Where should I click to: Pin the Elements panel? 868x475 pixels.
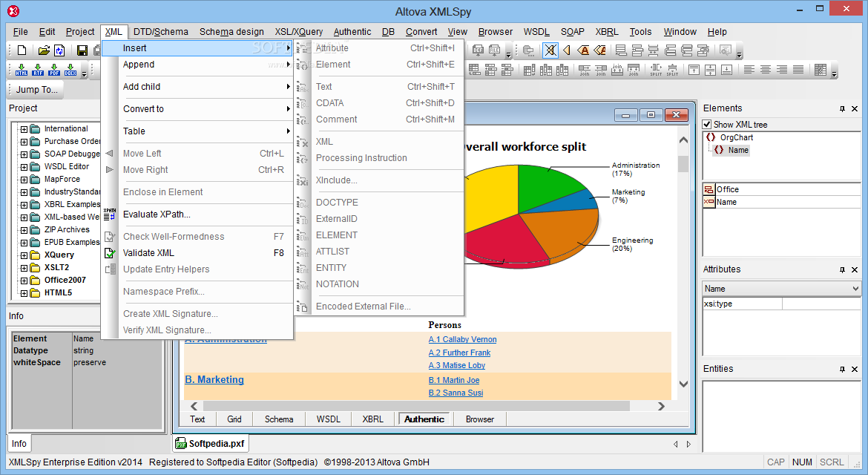[842, 108]
